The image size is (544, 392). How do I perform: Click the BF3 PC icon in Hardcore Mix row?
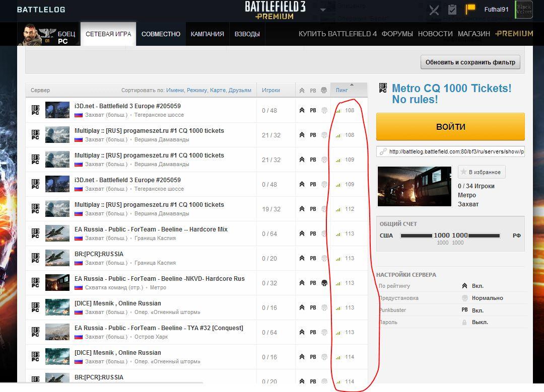35,233
